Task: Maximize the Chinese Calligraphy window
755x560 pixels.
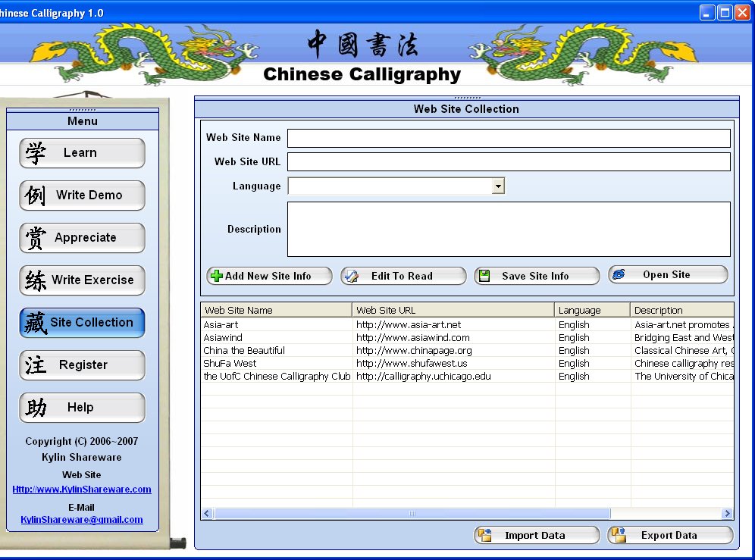Action: click(x=725, y=13)
